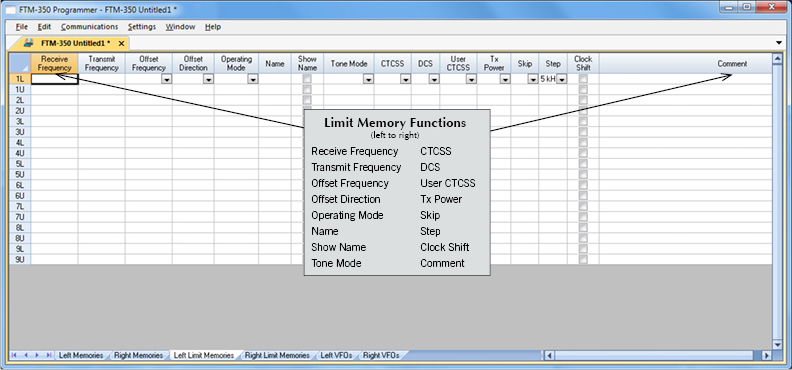Check the Show Name box for row 1L
The height and width of the screenshot is (370, 792).
click(307, 79)
